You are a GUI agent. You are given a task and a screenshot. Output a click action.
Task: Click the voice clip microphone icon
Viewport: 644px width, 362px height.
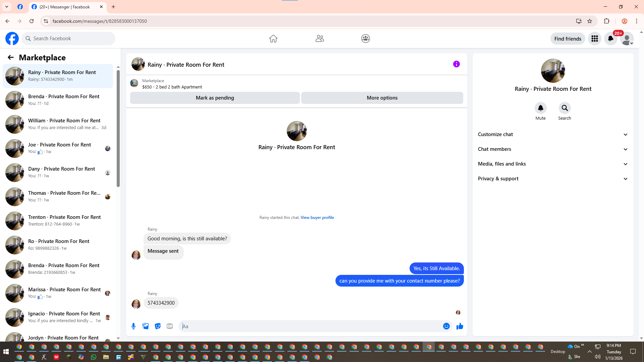133,326
